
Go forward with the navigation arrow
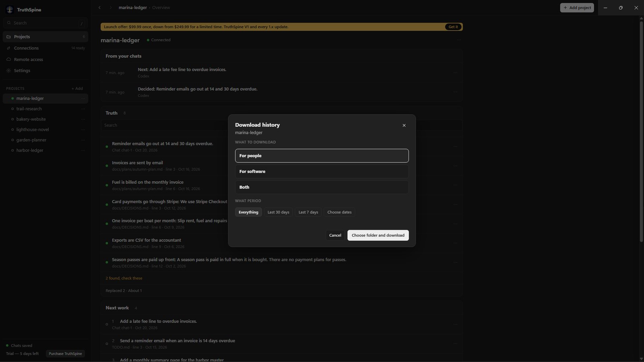(111, 8)
